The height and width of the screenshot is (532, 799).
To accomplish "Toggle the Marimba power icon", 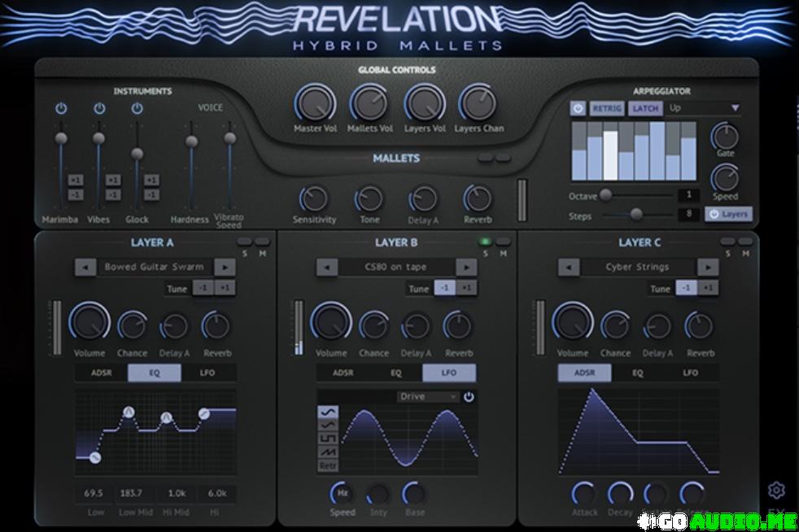I will (x=61, y=108).
